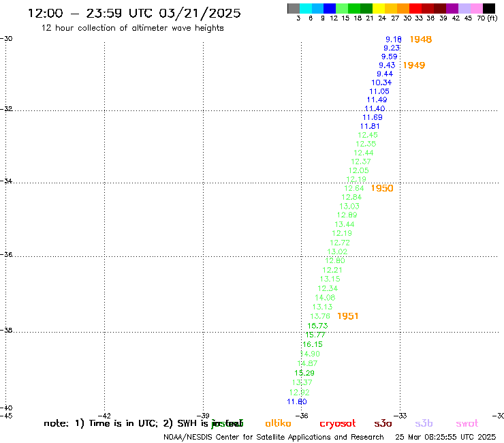Image resolution: width=504 pixels, height=443 pixels.
Task: Click the orange time label 1949
Action: [x=414, y=65]
